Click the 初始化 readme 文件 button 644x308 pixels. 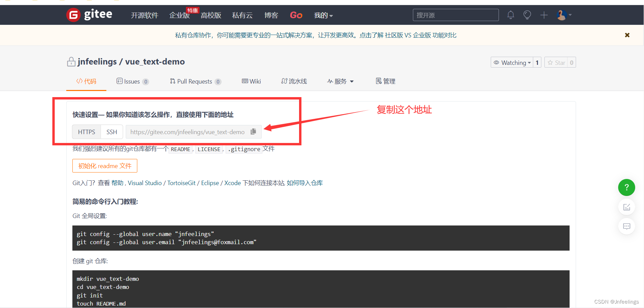tap(105, 166)
